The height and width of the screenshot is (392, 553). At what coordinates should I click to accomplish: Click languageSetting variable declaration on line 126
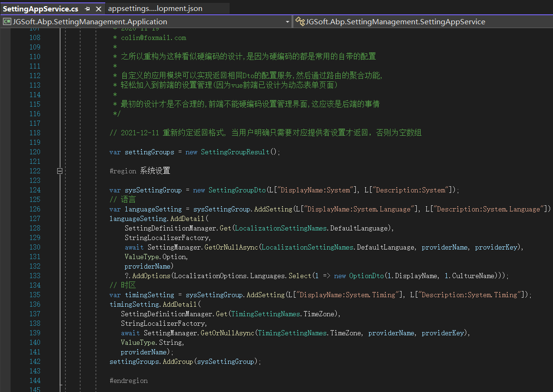tap(153, 209)
